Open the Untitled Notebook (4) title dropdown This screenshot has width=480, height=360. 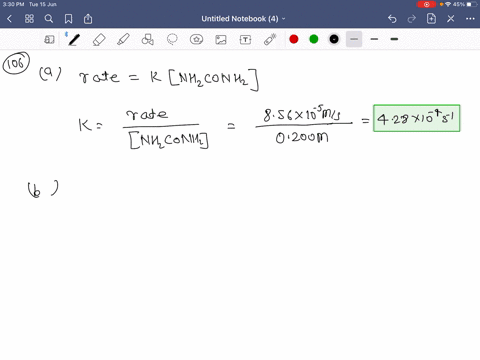(x=243, y=19)
